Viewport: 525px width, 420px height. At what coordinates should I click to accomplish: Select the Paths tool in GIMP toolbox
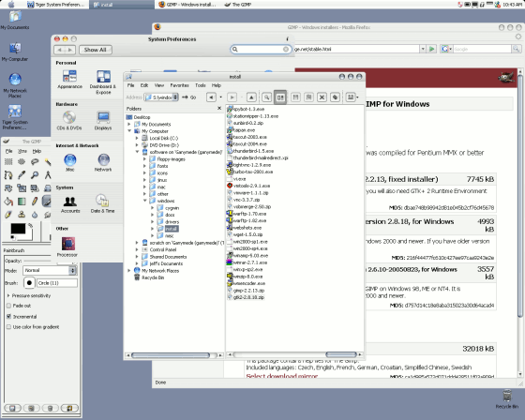click(8, 174)
